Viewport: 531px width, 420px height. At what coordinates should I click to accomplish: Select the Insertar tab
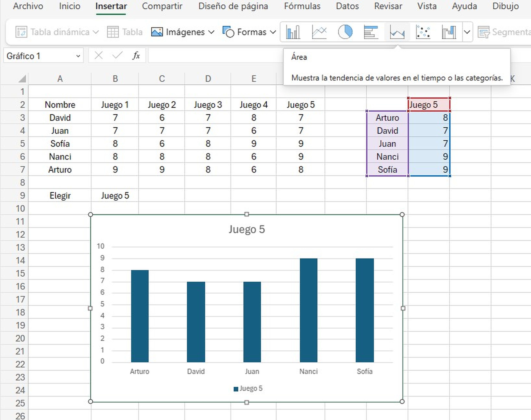tap(111, 6)
